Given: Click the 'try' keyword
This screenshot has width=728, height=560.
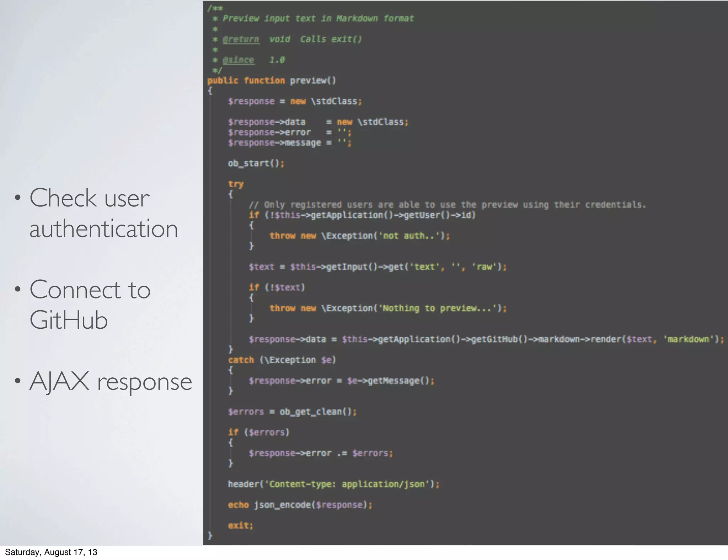Looking at the screenshot, I should pyautogui.click(x=236, y=184).
